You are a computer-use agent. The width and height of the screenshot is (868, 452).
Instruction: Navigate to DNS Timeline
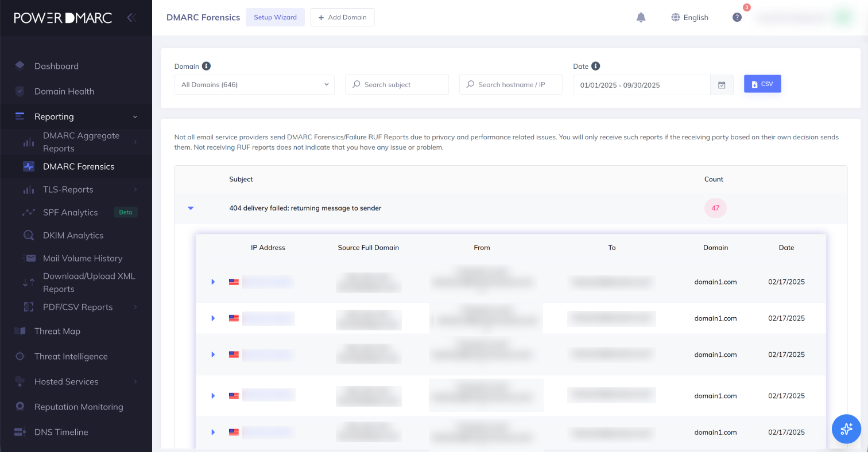[61, 432]
